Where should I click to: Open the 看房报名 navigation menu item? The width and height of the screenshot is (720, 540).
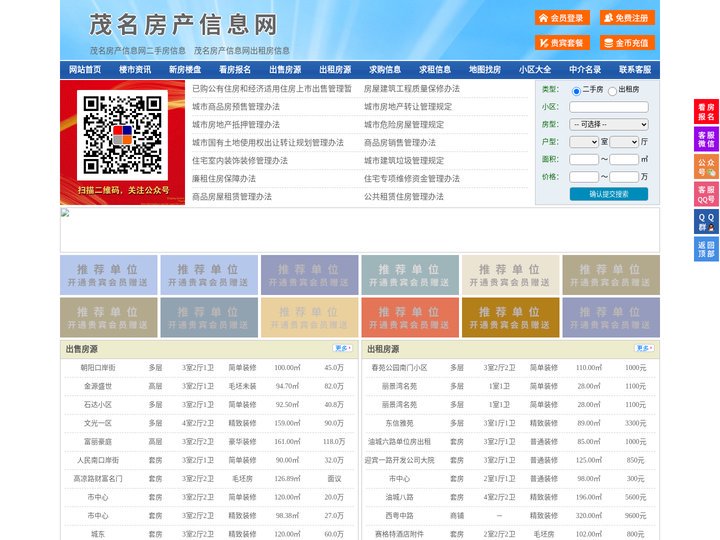235,70
